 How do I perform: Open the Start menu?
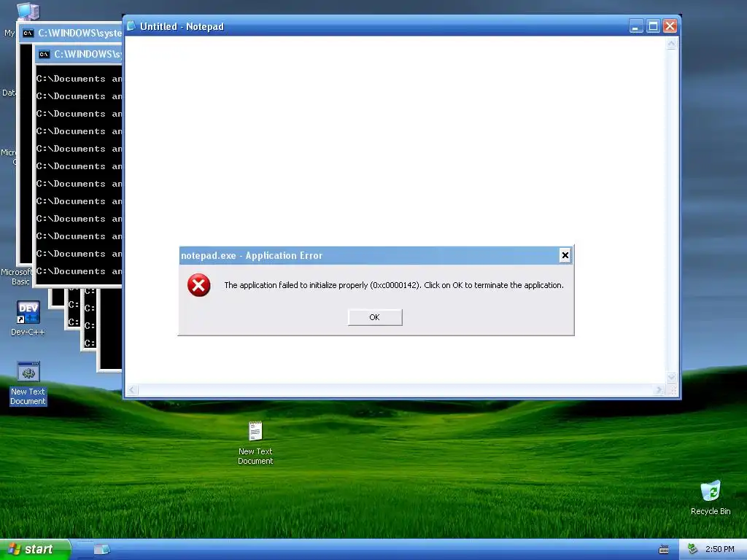[x=35, y=550]
